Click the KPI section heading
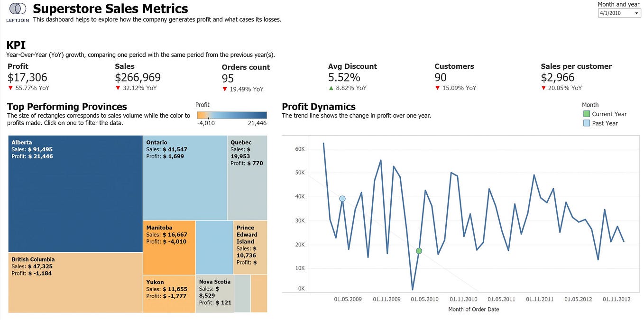Screen dimensions: 644x320 tap(16, 45)
